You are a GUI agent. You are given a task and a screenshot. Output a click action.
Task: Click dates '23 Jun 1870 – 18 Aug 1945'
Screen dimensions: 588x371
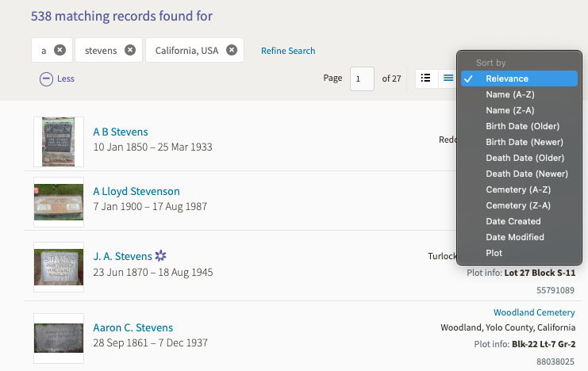click(153, 272)
